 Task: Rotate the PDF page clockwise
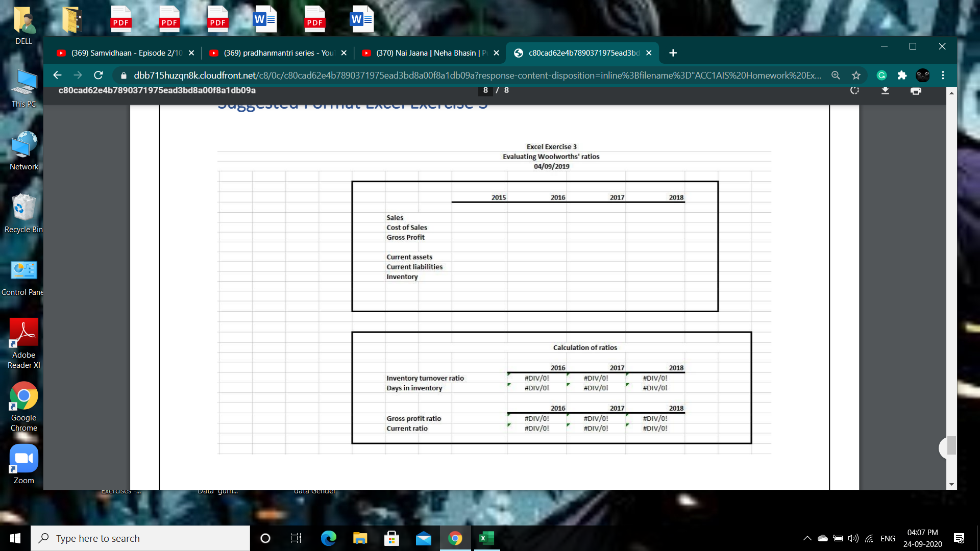pos(855,90)
